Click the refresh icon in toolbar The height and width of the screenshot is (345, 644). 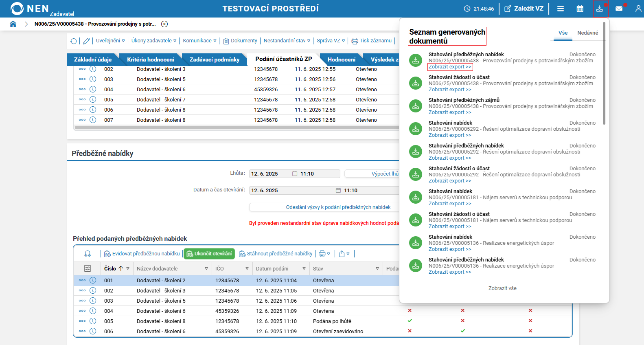(73, 41)
